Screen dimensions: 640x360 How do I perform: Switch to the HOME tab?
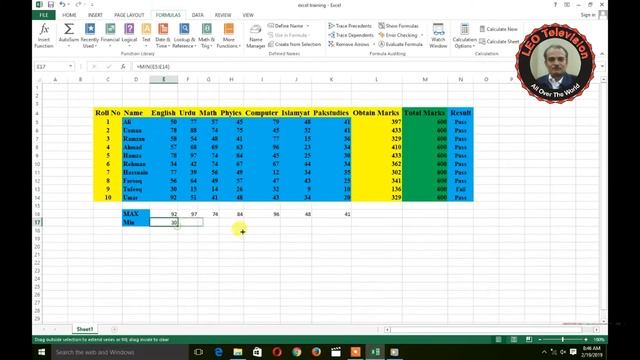pos(69,15)
